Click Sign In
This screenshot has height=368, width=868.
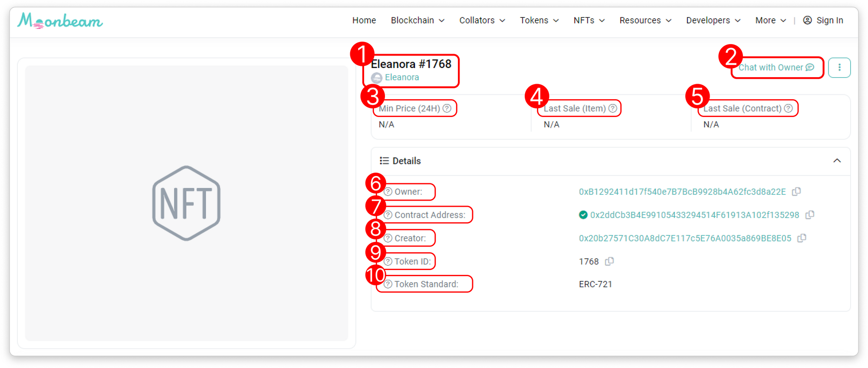pos(823,20)
